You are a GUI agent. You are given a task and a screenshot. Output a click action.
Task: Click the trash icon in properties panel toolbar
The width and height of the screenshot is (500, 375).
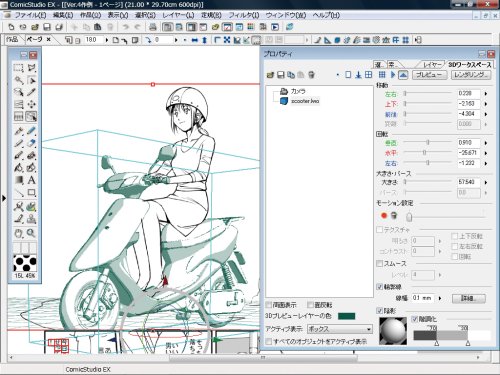click(311, 75)
